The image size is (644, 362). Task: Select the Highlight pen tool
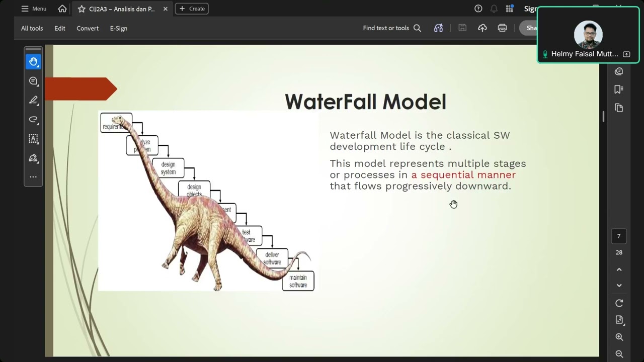click(x=33, y=100)
